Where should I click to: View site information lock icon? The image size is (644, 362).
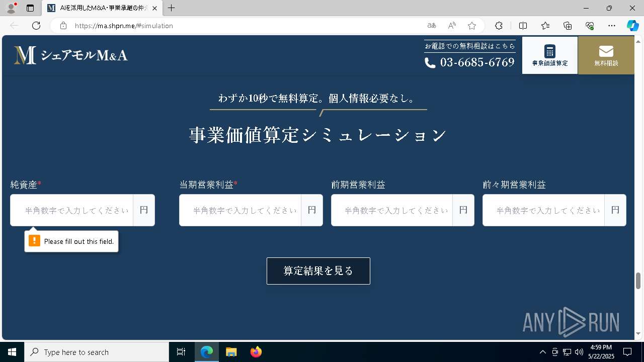(63, 26)
